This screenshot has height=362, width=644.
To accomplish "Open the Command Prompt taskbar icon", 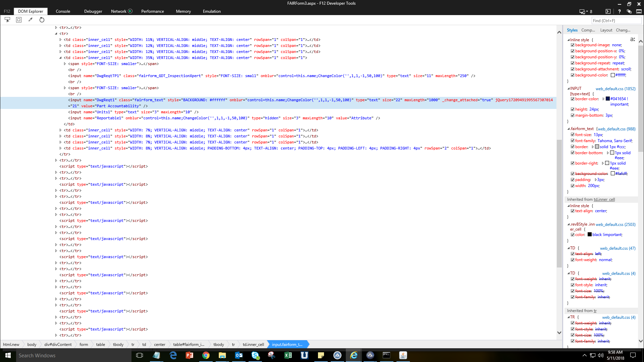I will tap(387, 355).
